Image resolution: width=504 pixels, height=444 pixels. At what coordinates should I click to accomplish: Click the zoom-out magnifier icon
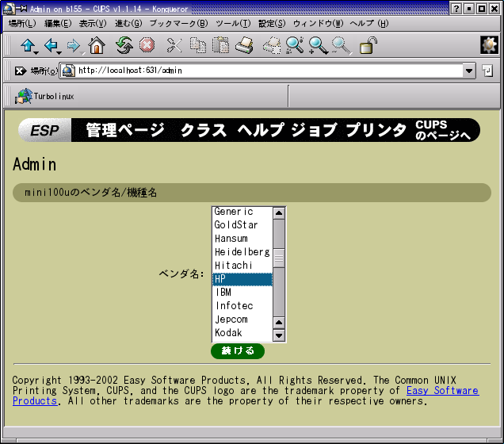[x=341, y=45]
